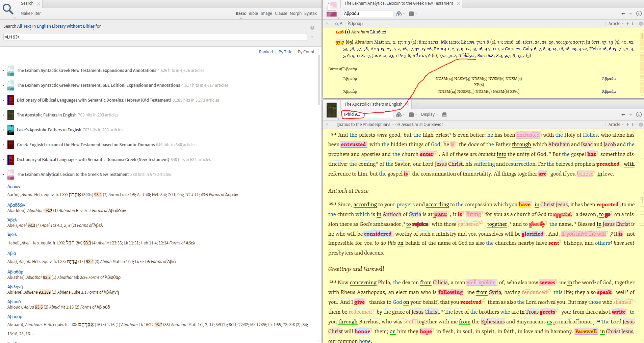Viewport: 644px width, 343px height.
Task: Switch to Syntax search type
Action: [x=311, y=14]
